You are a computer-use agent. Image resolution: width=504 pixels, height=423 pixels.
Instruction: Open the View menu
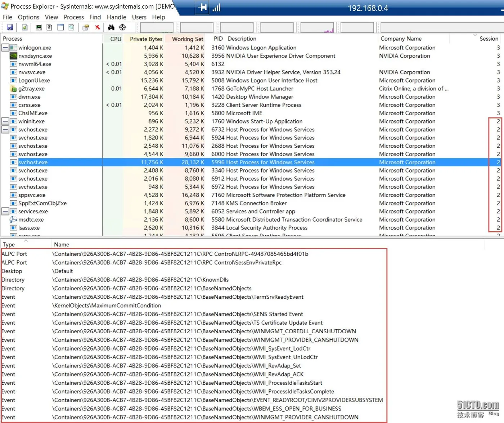pyautogui.click(x=51, y=17)
